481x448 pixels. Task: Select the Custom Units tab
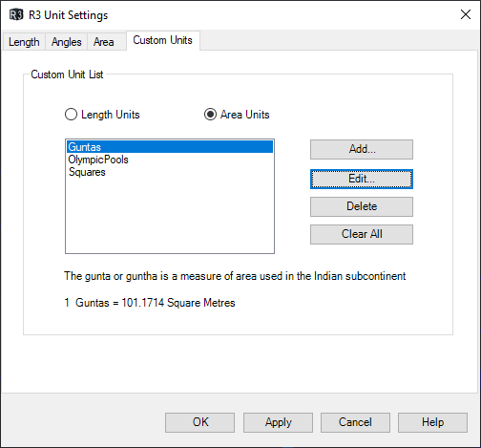[163, 40]
